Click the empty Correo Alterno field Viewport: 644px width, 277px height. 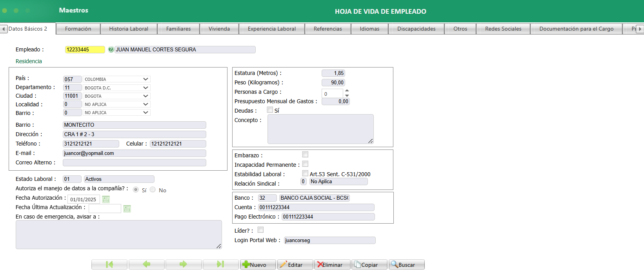[135, 162]
